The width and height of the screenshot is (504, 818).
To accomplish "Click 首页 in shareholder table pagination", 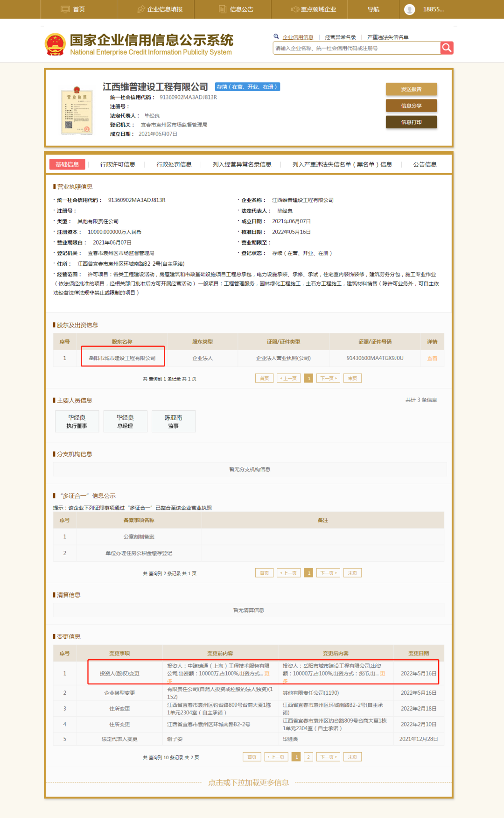I will click(x=264, y=378).
